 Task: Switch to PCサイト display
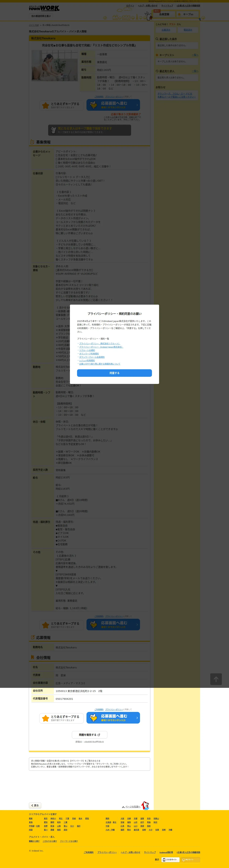pos(190,860)
